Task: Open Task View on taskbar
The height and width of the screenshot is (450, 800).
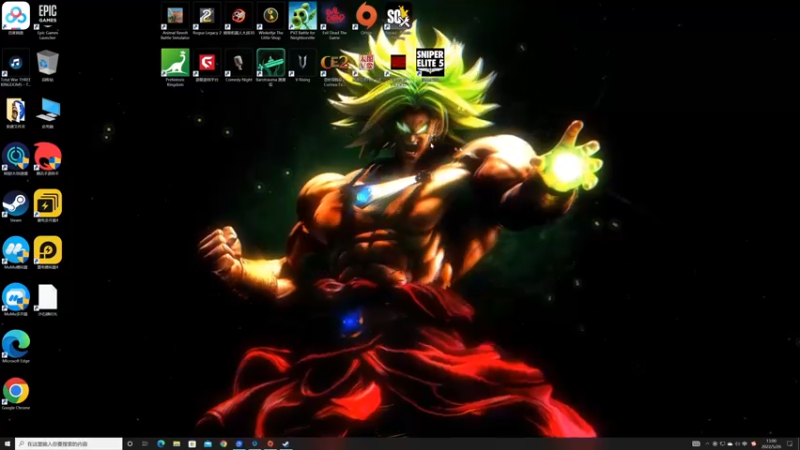Action: tap(145, 444)
